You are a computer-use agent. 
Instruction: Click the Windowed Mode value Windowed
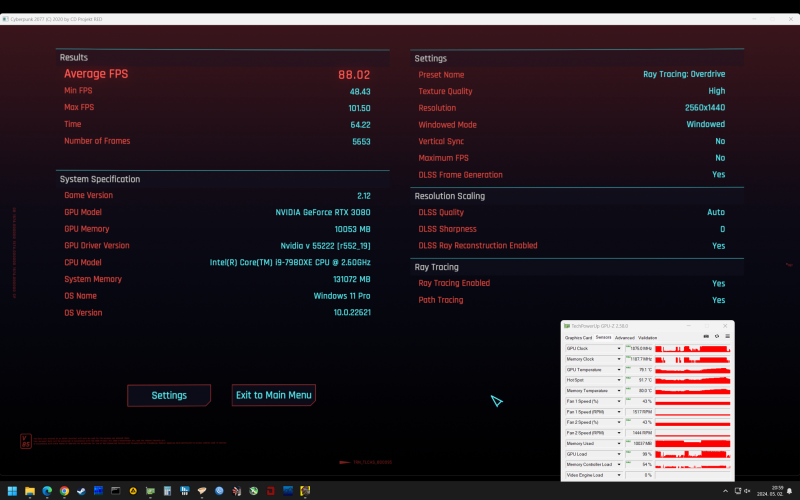[x=706, y=124]
